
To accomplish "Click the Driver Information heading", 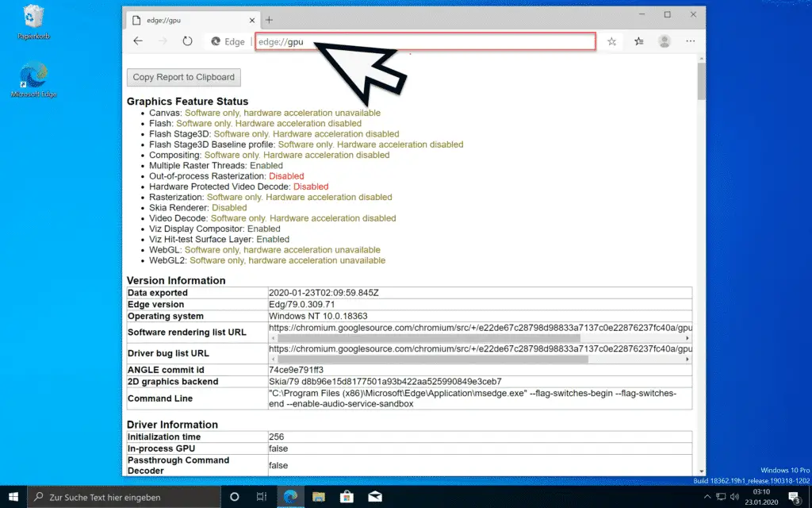I will coord(172,425).
